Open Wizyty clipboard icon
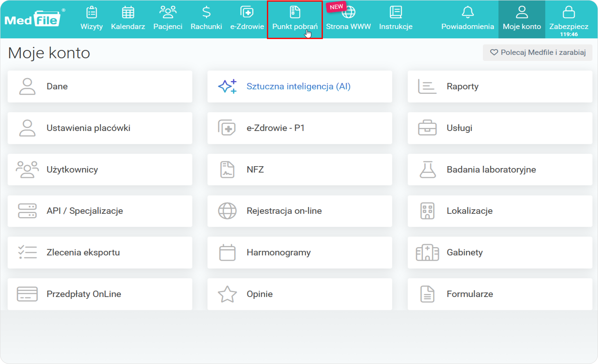 click(x=92, y=13)
